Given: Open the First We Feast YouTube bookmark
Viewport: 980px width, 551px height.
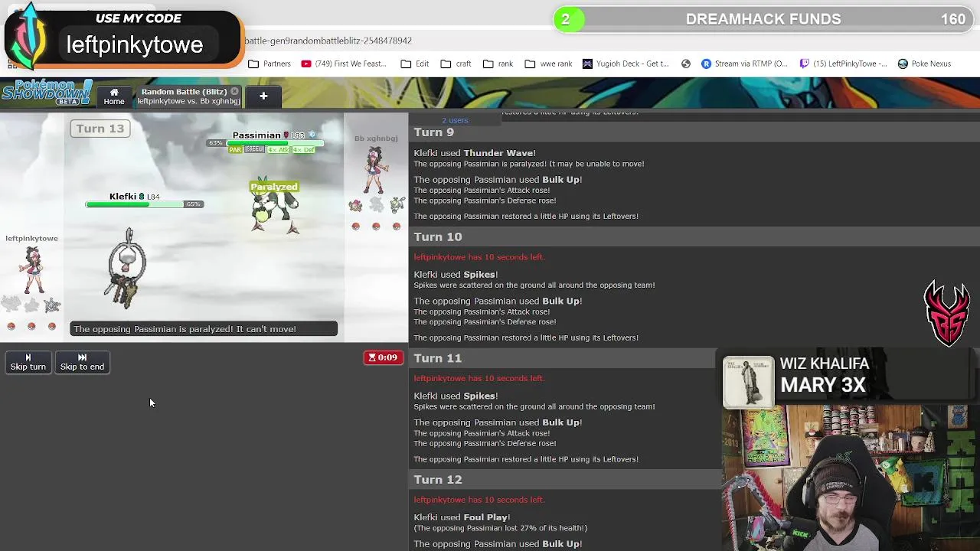Looking at the screenshot, I should 345,64.
